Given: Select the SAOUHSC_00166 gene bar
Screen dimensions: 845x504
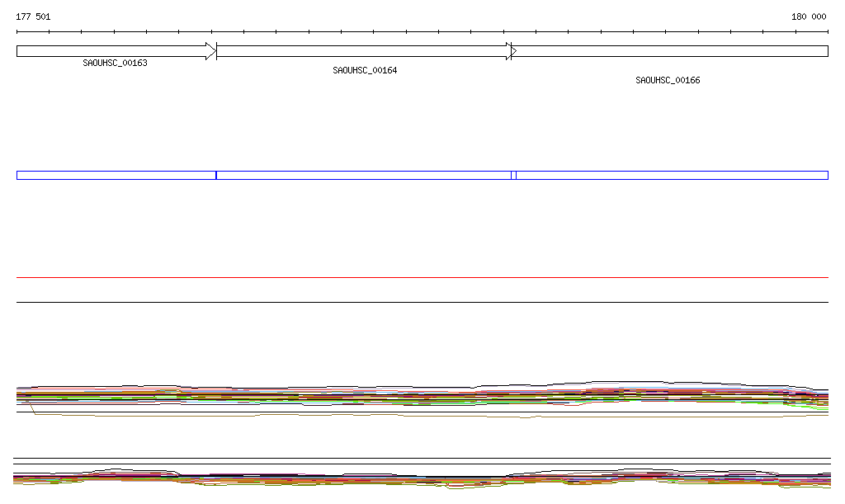Looking at the screenshot, I should [x=670, y=51].
